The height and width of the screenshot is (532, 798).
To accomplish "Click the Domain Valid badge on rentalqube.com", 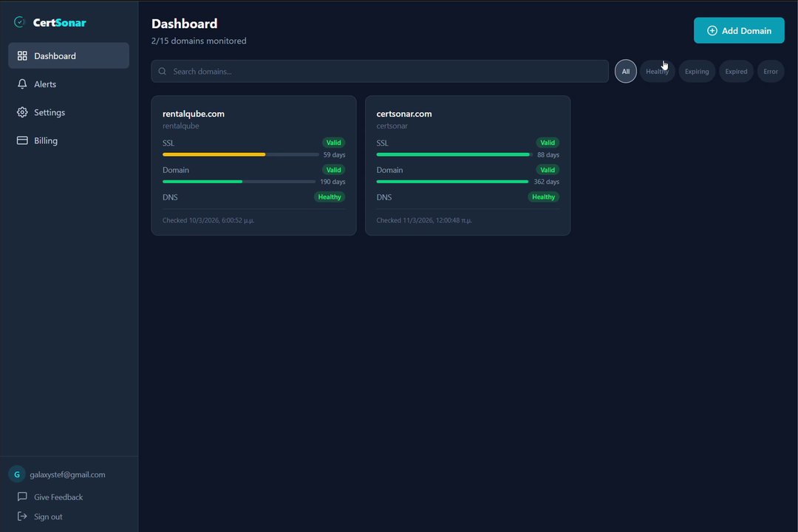I will 333,169.
